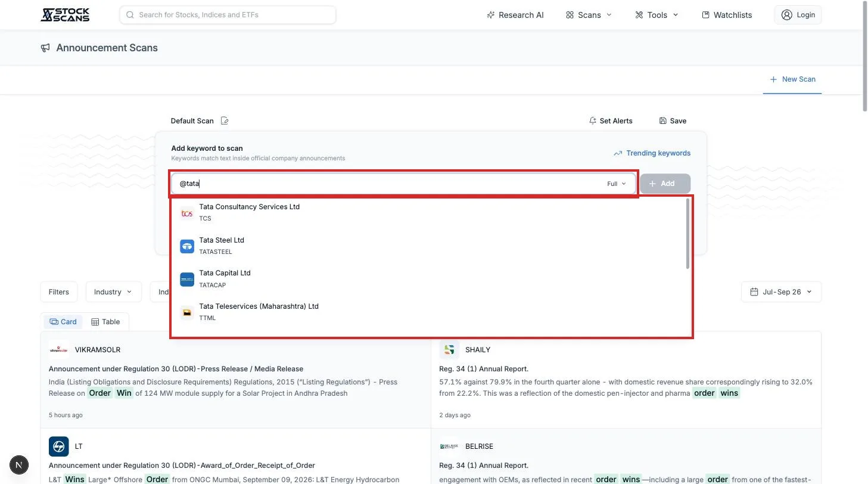This screenshot has height=484, width=868.
Task: Click the Search for Stocks, Indices and ETFs field
Action: click(228, 15)
